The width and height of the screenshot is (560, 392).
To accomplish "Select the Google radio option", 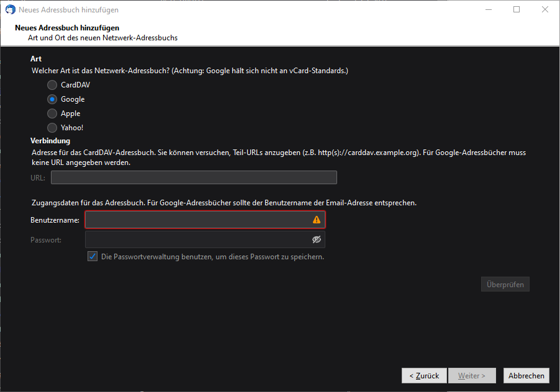I will (52, 99).
